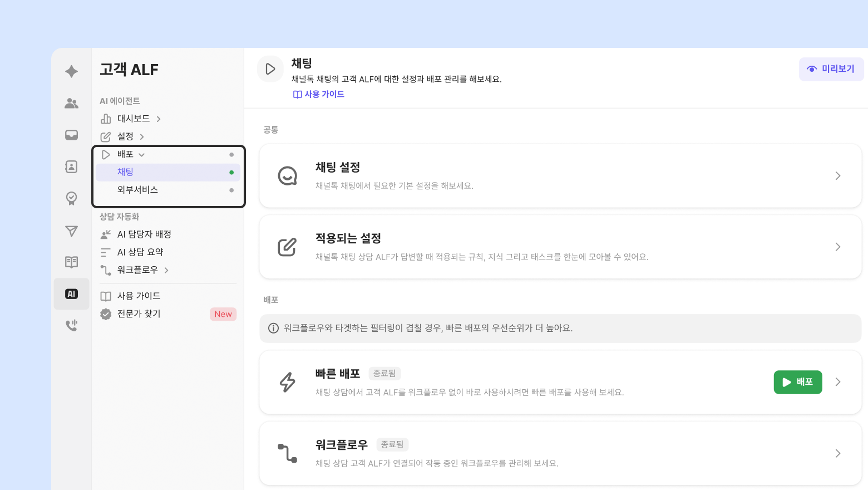Viewport: 868px width, 490px height.
Task: Open the open-book documents icon in sidebar
Action: 71,262
